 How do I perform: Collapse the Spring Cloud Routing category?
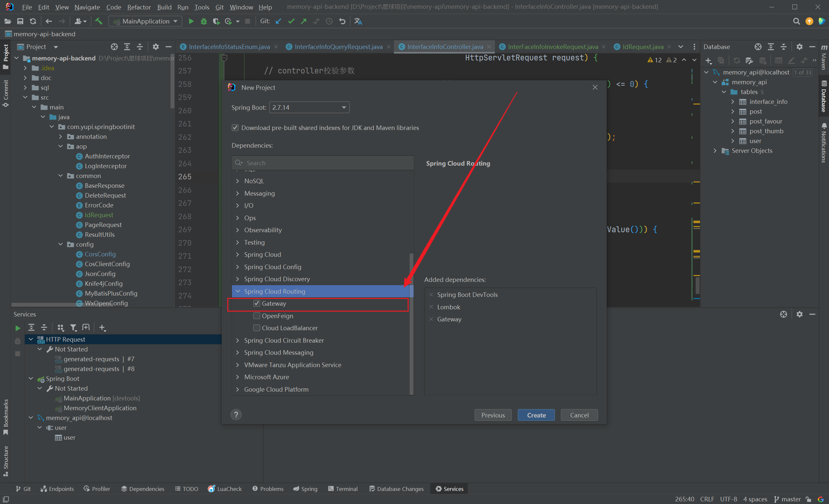tap(238, 291)
